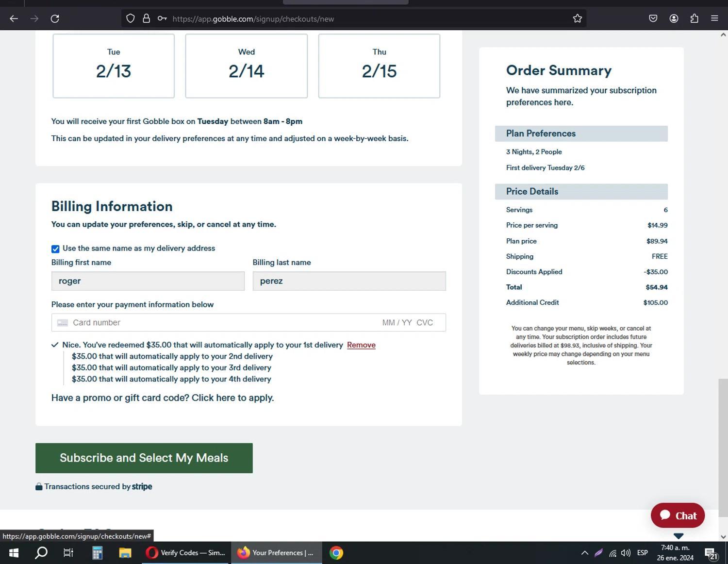Open the volume speaker tray icon
Viewport: 728px width, 564px height.
point(626,553)
